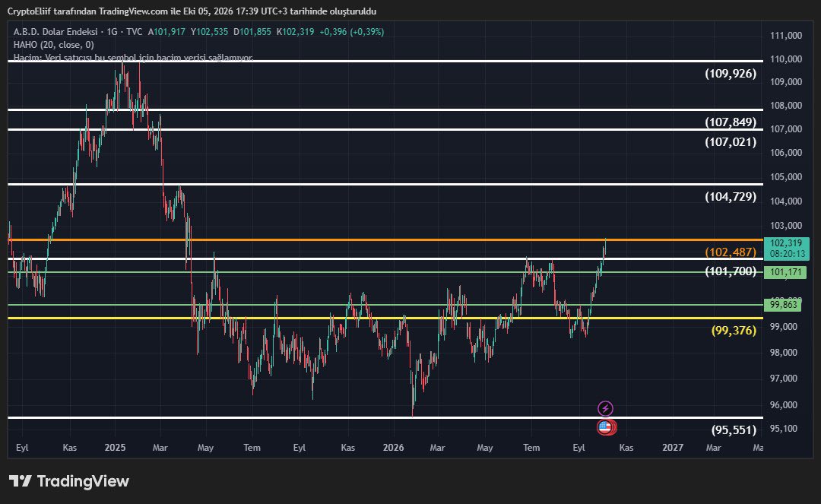Click the purple lightning bolt event icon
821x504 pixels.
coord(605,408)
